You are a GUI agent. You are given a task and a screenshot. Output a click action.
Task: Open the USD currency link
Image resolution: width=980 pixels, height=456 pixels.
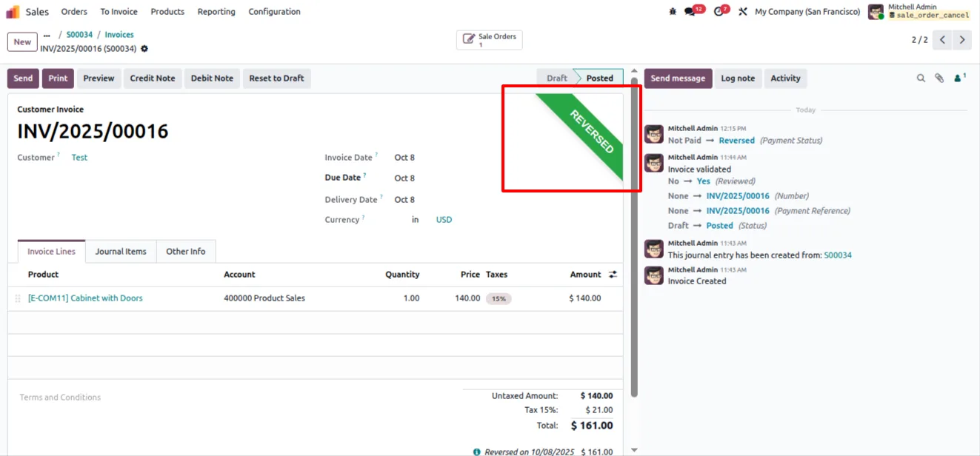point(444,220)
